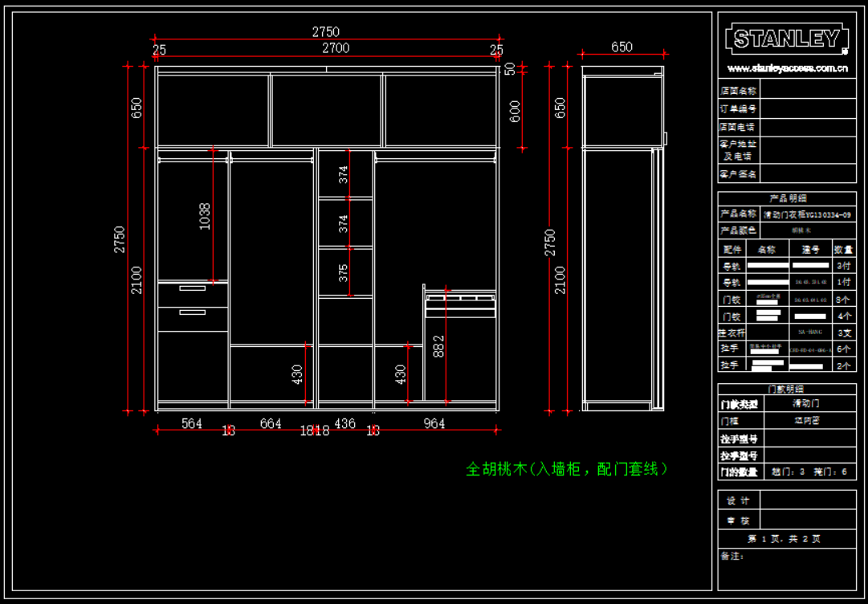Click the empty 审核 field

point(808,520)
